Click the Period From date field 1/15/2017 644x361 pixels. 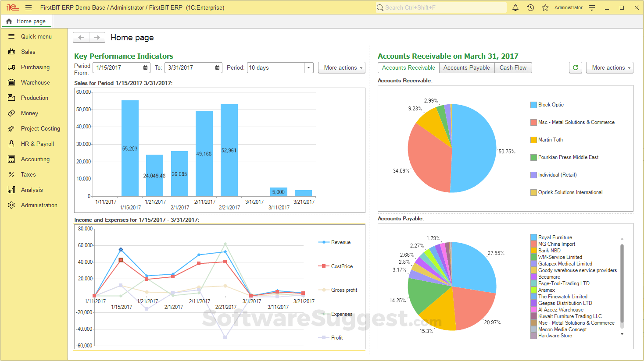117,68
